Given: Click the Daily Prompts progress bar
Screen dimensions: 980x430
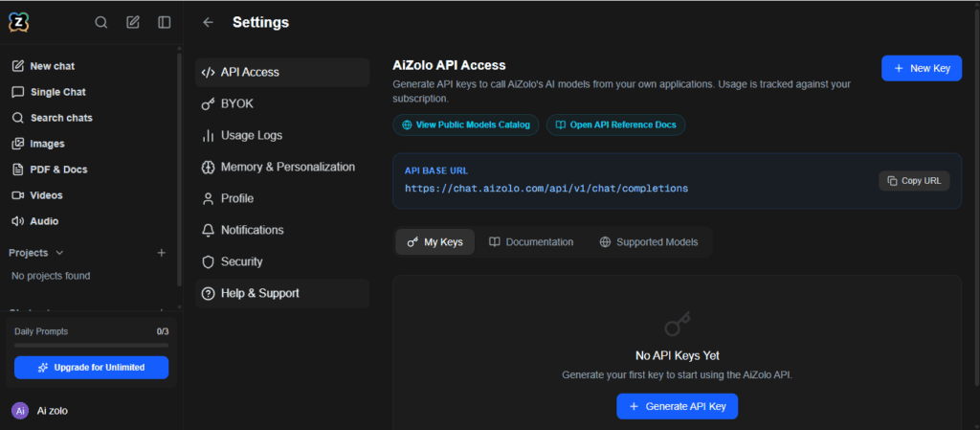Looking at the screenshot, I should tap(91, 345).
